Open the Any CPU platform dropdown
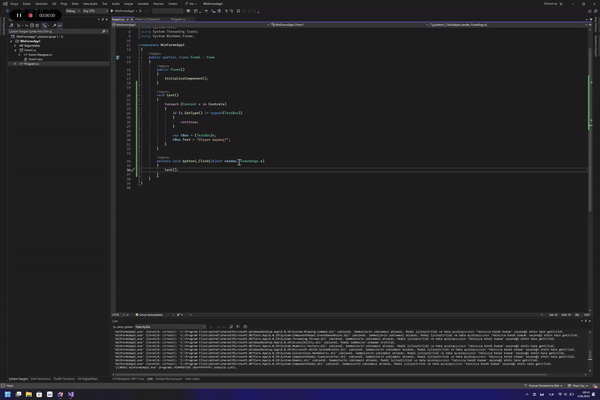 [x=95, y=11]
